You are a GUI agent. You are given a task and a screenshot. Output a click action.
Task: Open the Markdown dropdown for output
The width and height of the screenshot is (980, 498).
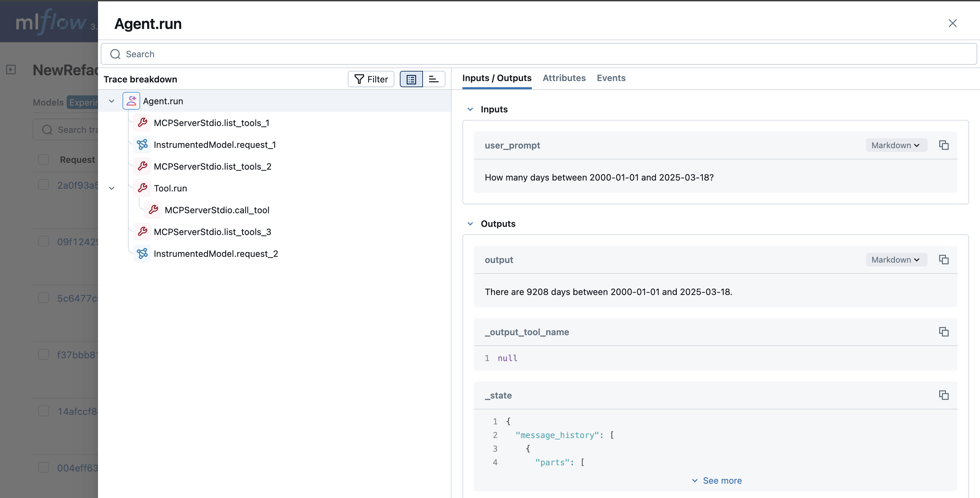895,259
